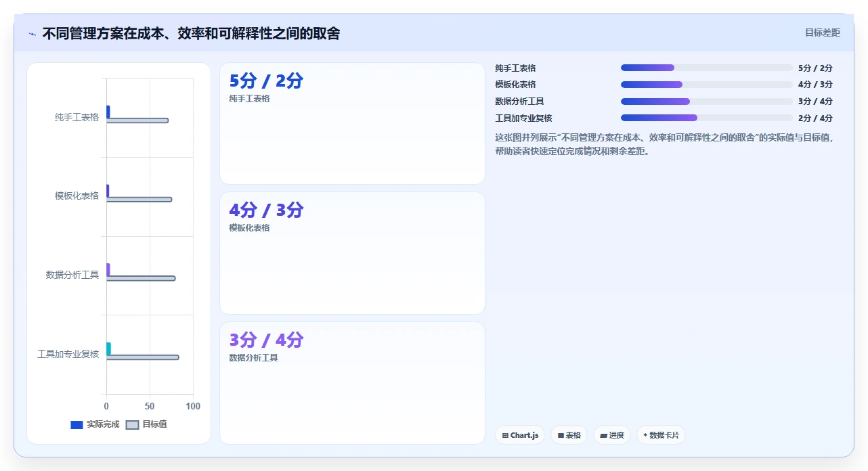This screenshot has width=868, height=471.
Task: Click 纯手工表格 axis label in chart
Action: pos(77,117)
